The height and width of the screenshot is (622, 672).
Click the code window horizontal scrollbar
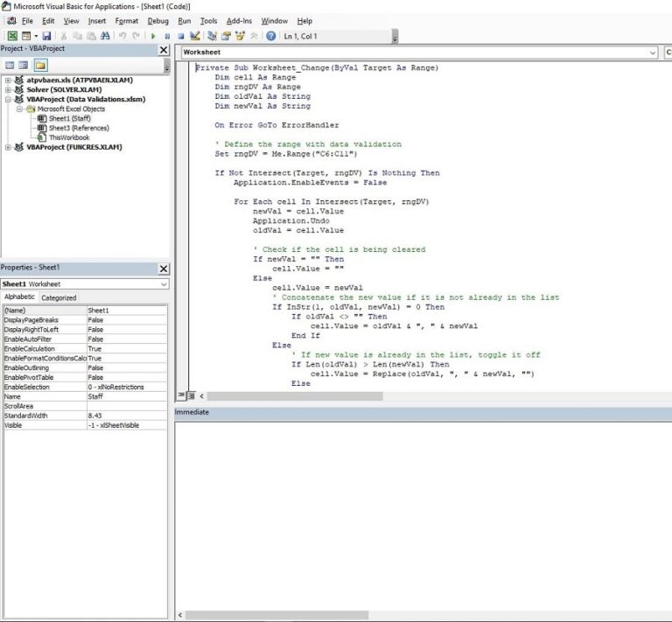(x=289, y=395)
